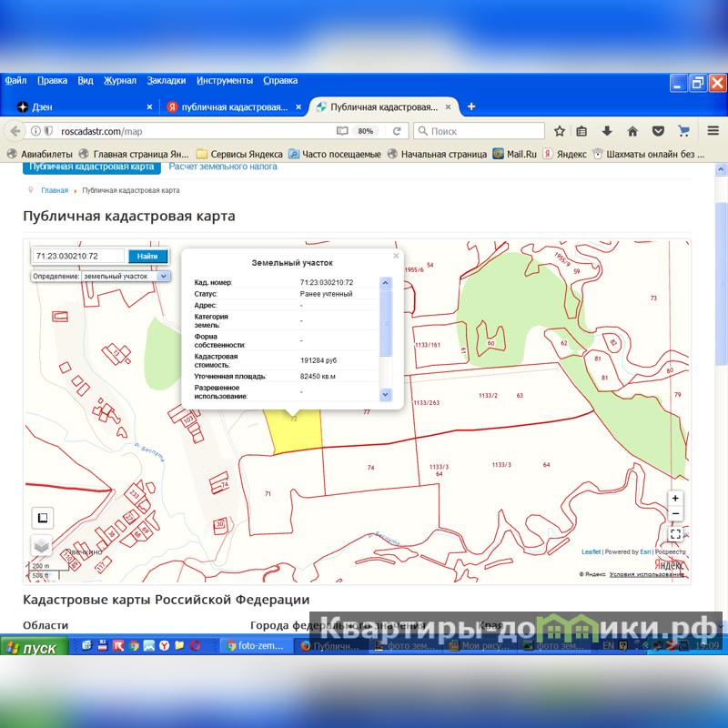The width and height of the screenshot is (728, 728).
Task: Close the Земельный участок info popup
Action: tap(396, 256)
